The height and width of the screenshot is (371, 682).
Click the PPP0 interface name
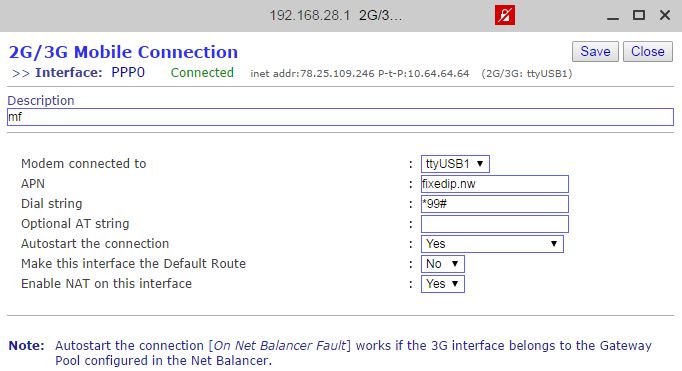tap(128, 73)
